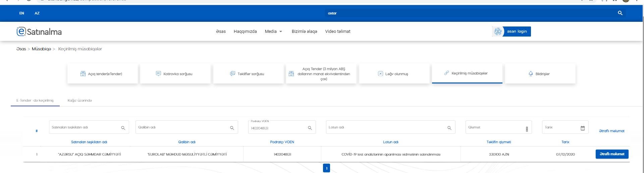Click the Açıq Tender 3 milyon envelope icon
The height and width of the screenshot is (173, 644).
tap(291, 74)
